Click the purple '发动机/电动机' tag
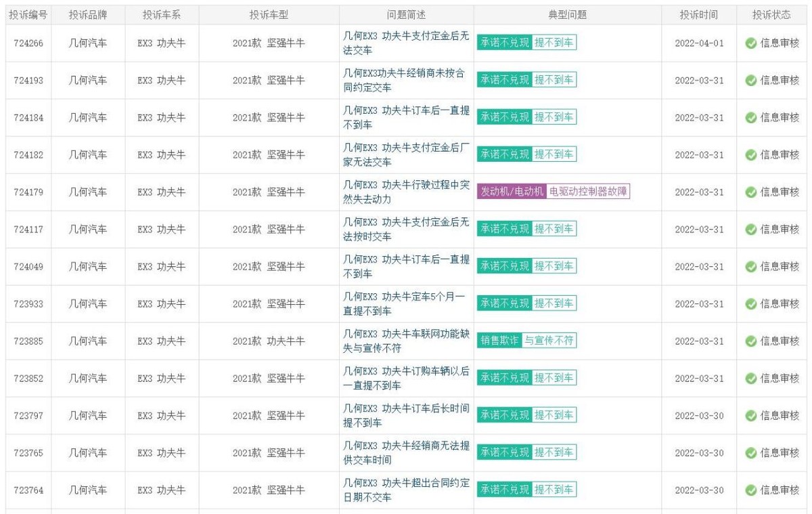The height and width of the screenshot is (514, 812). [x=512, y=192]
